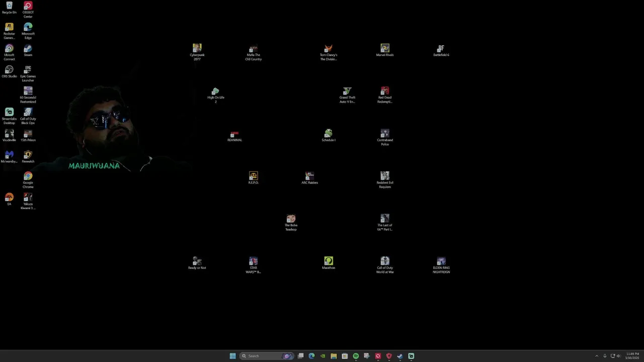
Task: Select the Steam desktop shortcut
Action: pyautogui.click(x=28, y=51)
